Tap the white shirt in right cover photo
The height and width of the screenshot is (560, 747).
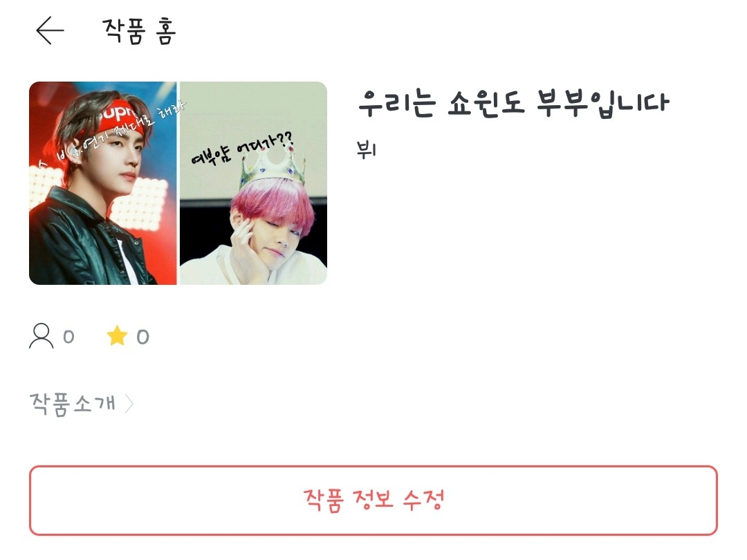(248, 265)
